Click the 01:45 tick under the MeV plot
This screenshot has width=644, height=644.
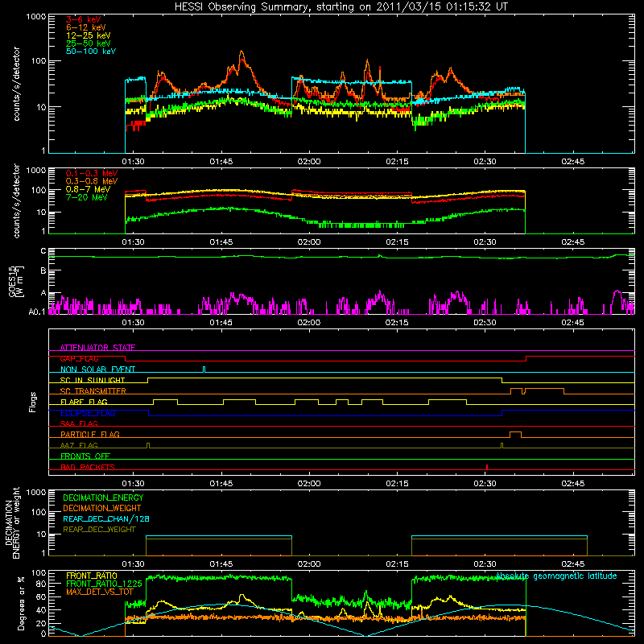[221, 242]
